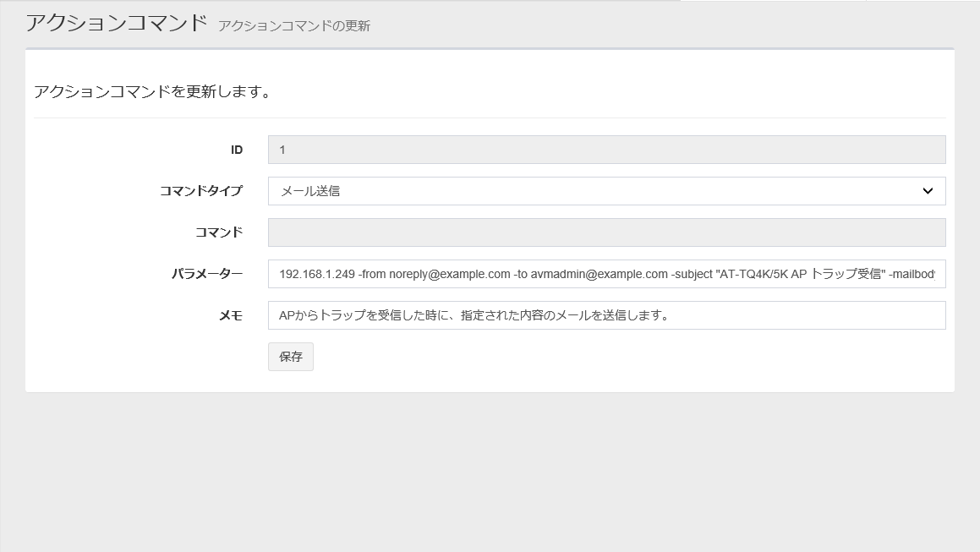Click the value 1 inside ID box
Screen dimensions: 980x552
coord(282,150)
